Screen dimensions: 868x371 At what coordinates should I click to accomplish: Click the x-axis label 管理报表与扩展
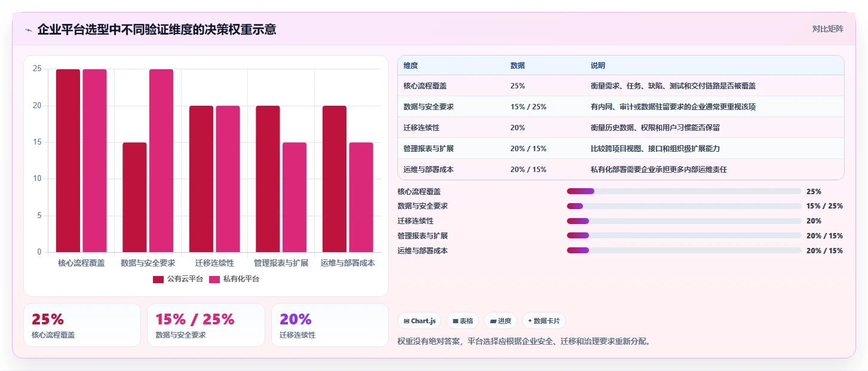click(281, 263)
